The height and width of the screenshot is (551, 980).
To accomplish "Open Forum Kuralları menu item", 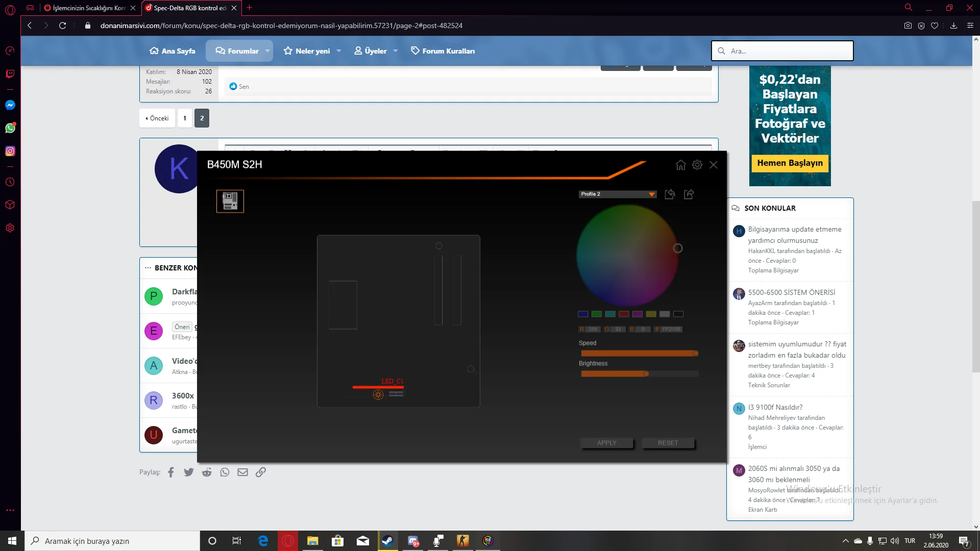I will tap(443, 51).
